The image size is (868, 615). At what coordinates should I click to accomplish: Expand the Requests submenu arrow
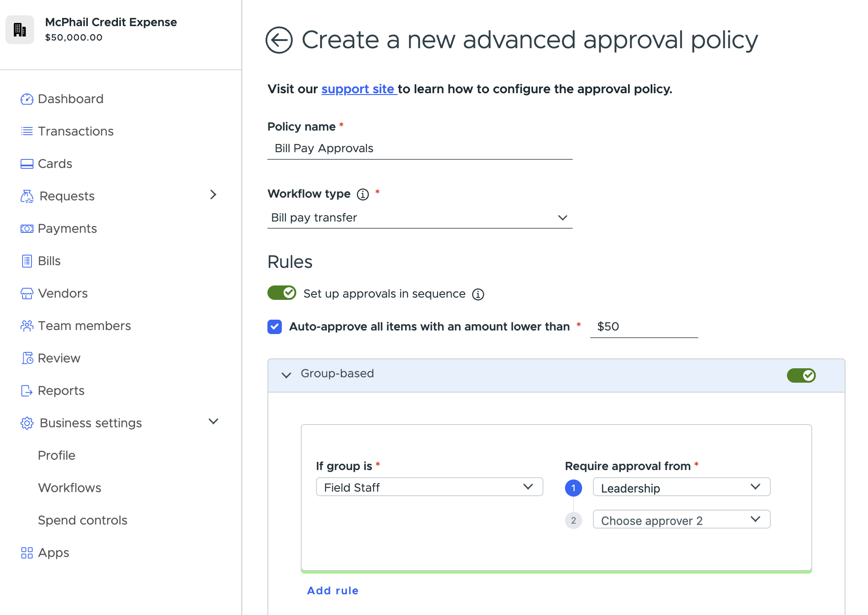(213, 195)
